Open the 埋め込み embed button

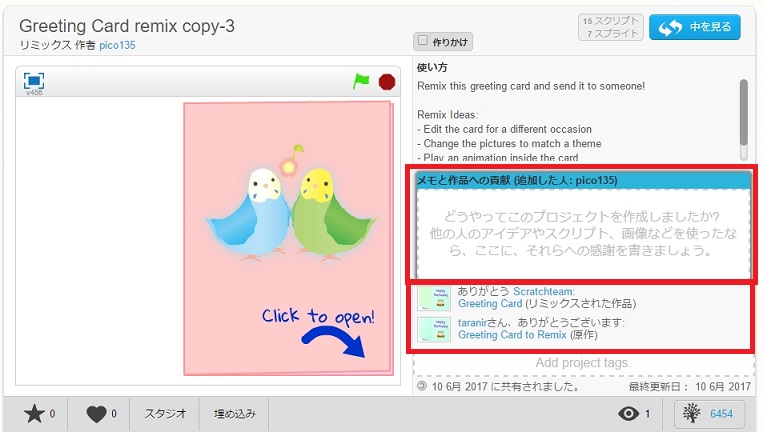tap(235, 414)
